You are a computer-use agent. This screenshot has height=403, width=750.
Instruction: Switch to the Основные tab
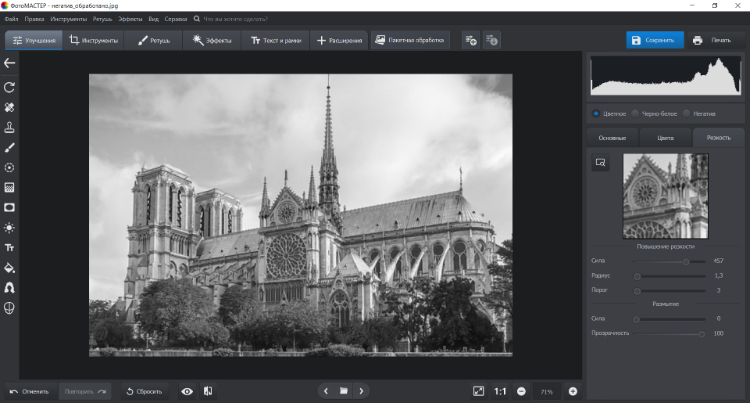(612, 137)
